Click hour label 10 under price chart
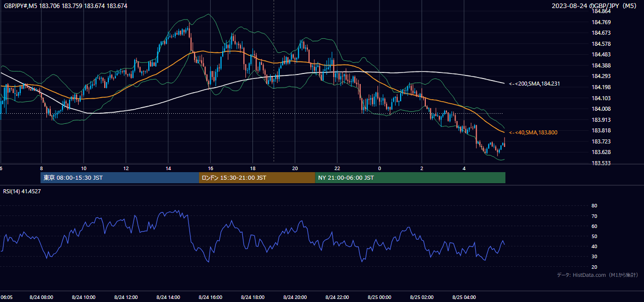This screenshot has width=644, height=302. (84, 168)
